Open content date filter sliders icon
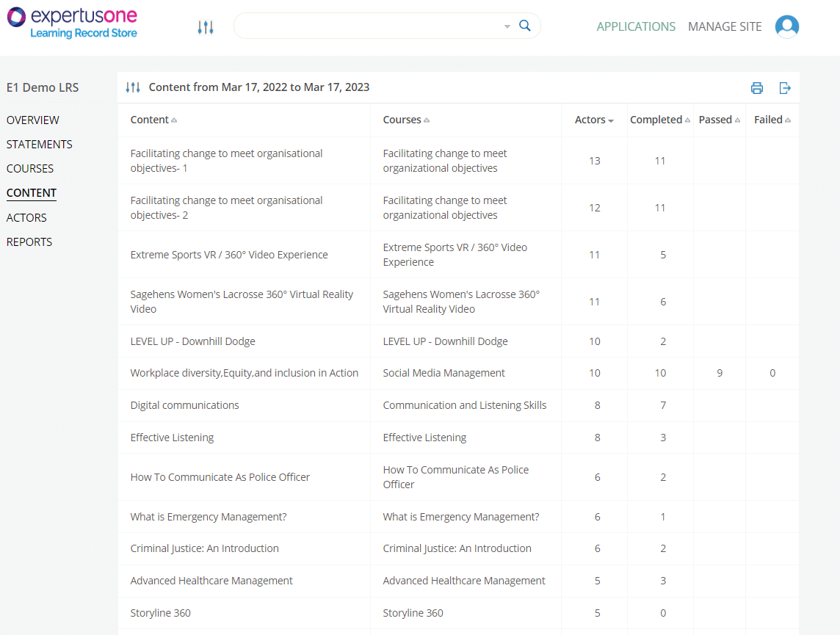This screenshot has width=840, height=635. coord(133,87)
